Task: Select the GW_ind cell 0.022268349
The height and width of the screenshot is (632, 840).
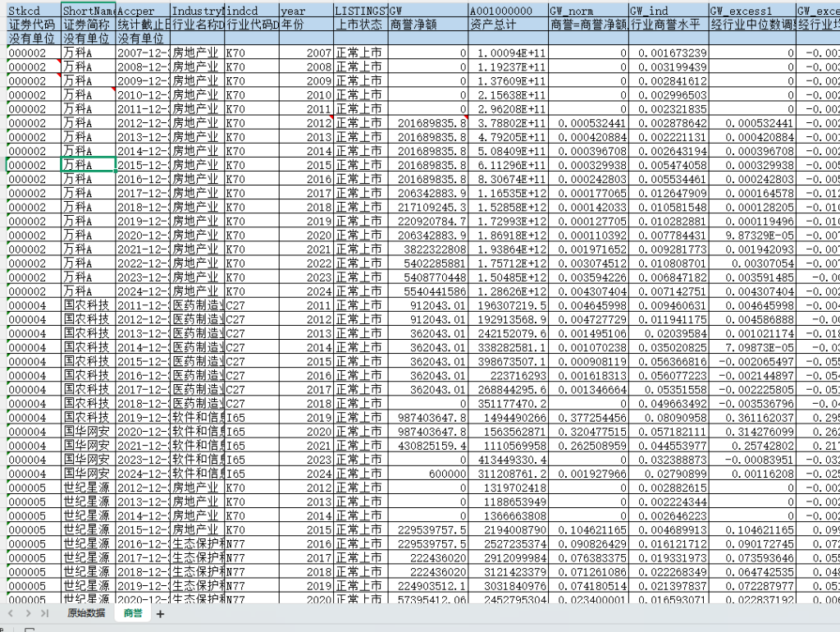Action: click(x=669, y=571)
